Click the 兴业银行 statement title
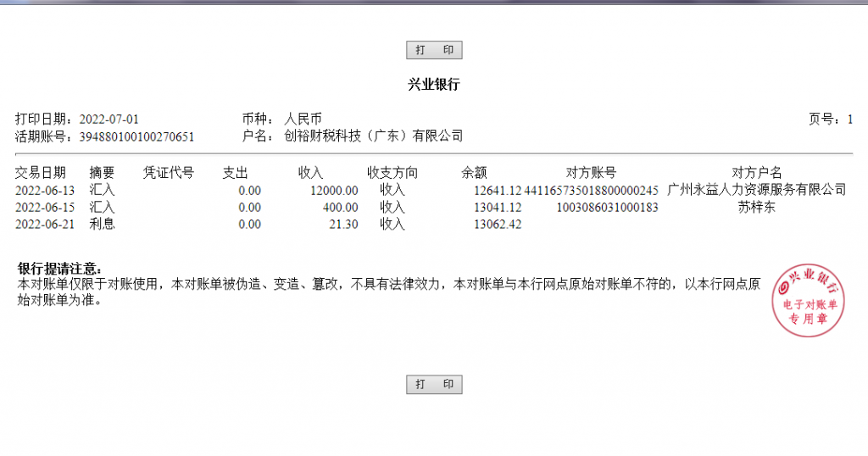 tap(434, 84)
